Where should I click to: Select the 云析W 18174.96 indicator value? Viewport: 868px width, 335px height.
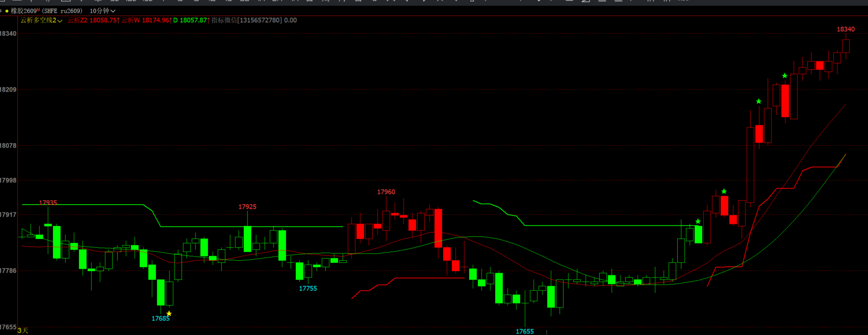tap(146, 20)
